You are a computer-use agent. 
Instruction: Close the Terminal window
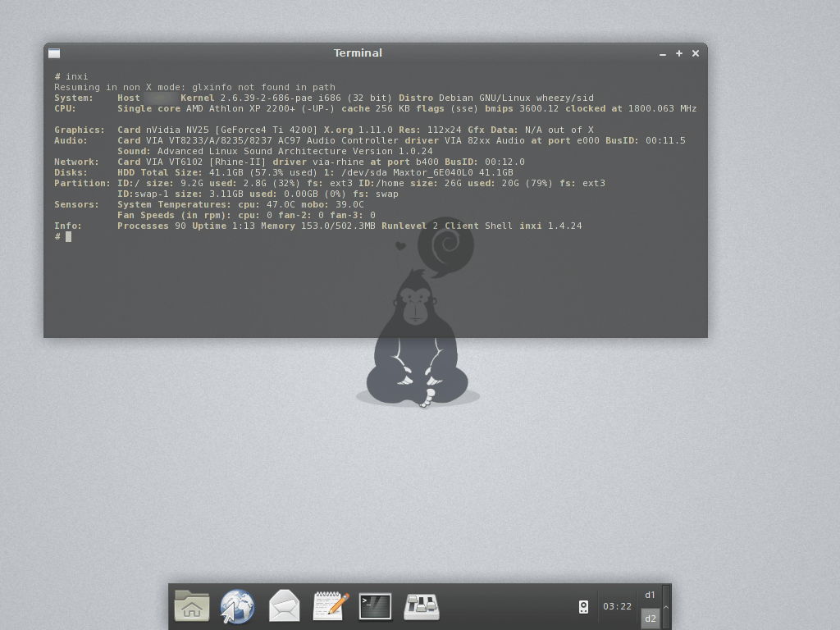pos(695,52)
